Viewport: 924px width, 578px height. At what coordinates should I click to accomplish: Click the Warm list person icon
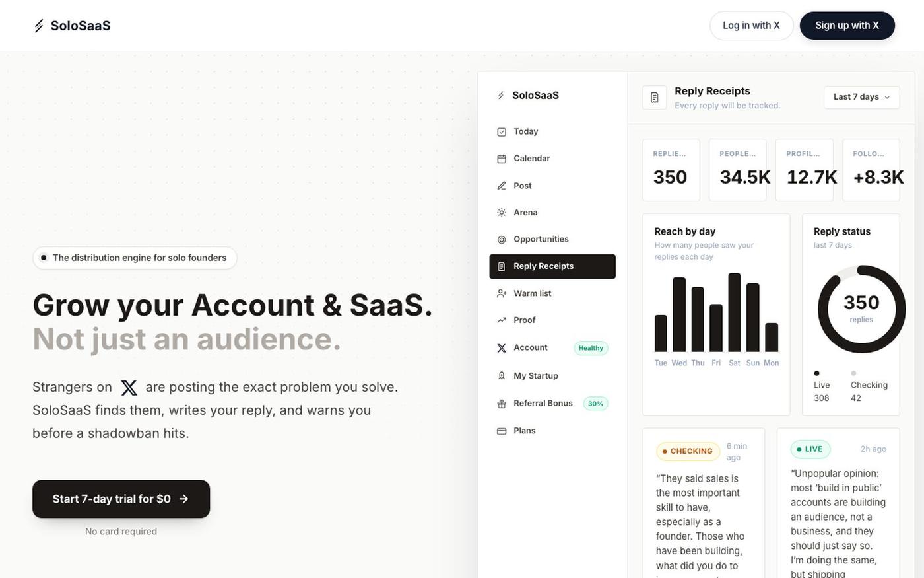pyautogui.click(x=502, y=293)
